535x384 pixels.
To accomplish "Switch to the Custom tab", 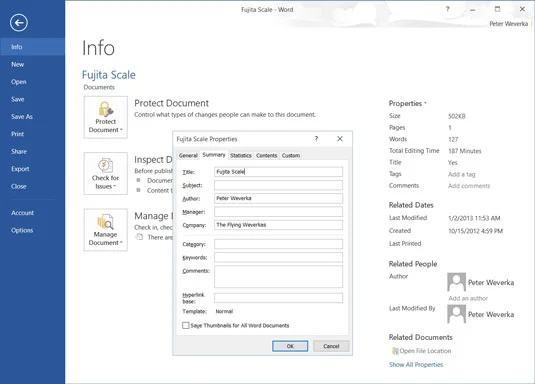I will [x=291, y=155].
